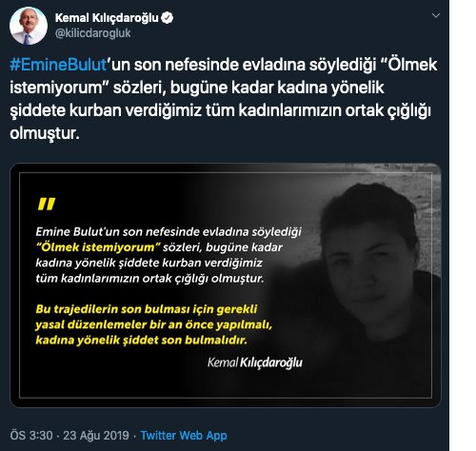Click the blue verified badge icon
This screenshot has height=451, width=476.
coord(168,18)
